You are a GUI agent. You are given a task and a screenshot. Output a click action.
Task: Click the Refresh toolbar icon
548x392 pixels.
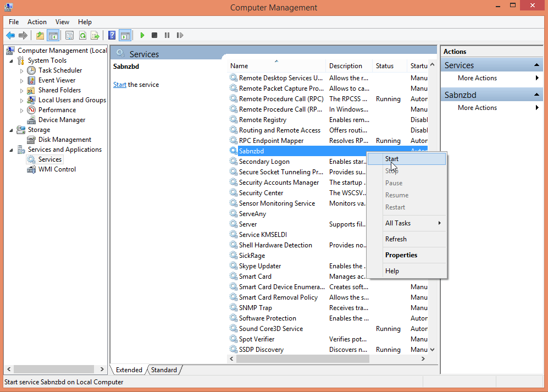tap(82, 35)
